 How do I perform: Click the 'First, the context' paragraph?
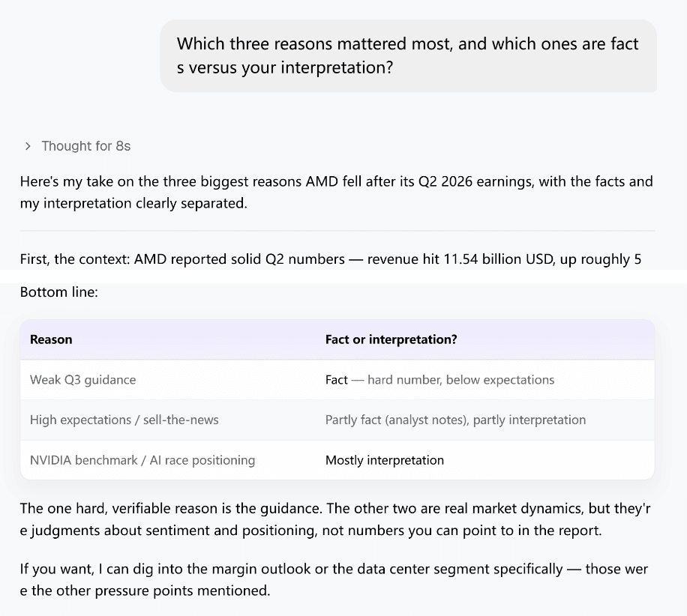click(x=331, y=259)
